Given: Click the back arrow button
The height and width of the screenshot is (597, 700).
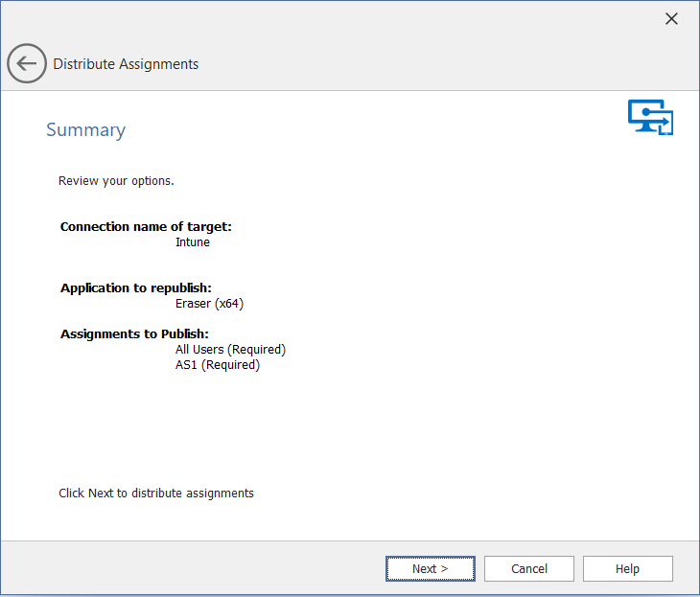Looking at the screenshot, I should tap(27, 64).
